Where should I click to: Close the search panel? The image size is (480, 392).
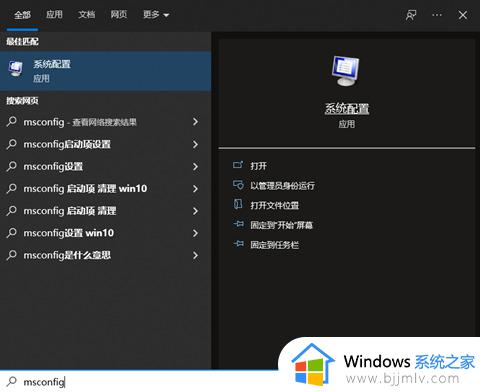pyautogui.click(x=463, y=15)
